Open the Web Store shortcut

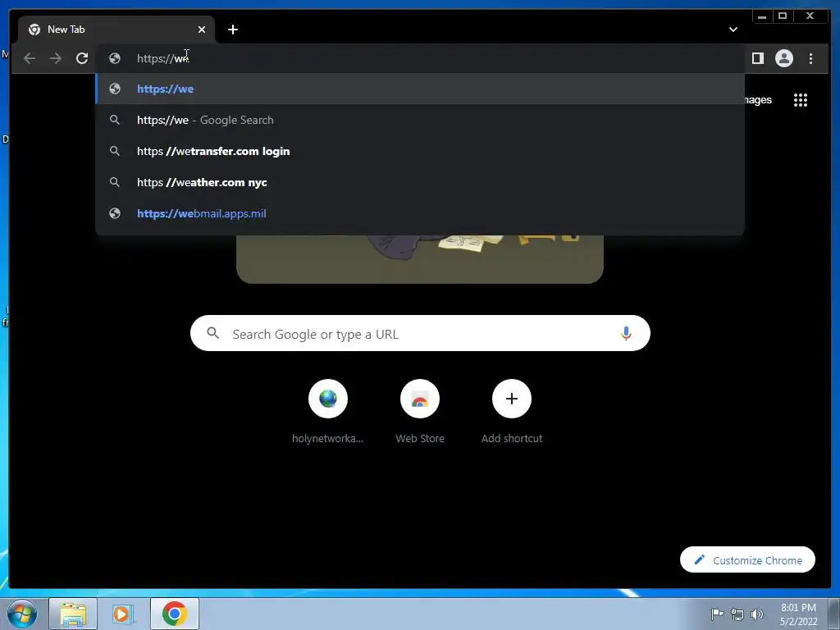point(420,413)
